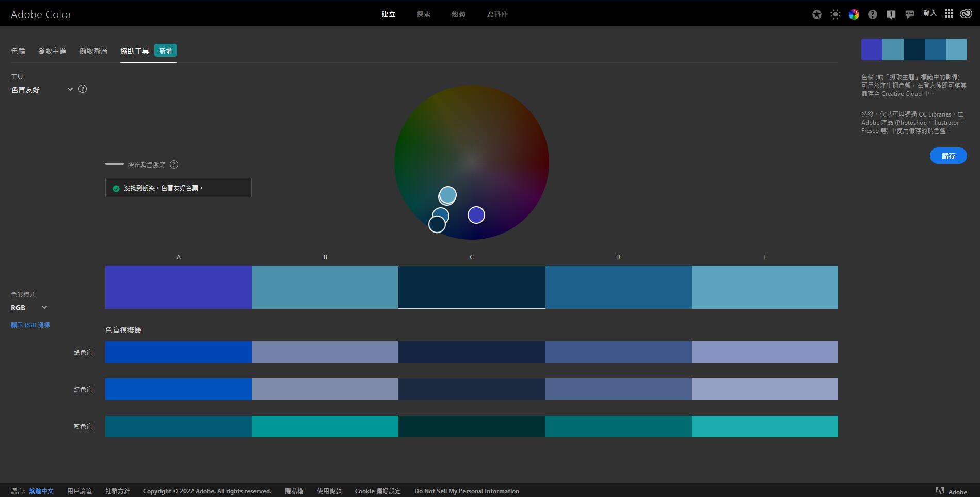This screenshot has height=497, width=980.
Task: Expand the 色盲友好 tool dropdown
Action: [70, 89]
